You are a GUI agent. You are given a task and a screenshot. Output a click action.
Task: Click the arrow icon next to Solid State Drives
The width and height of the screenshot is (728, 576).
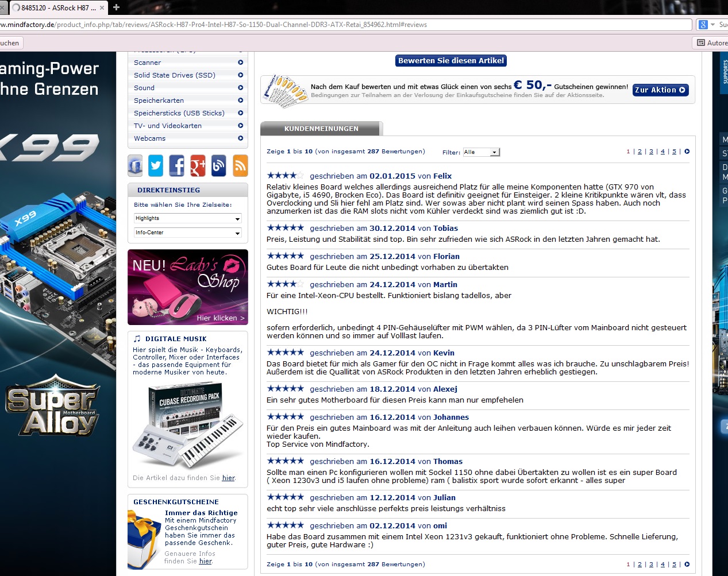pos(240,75)
